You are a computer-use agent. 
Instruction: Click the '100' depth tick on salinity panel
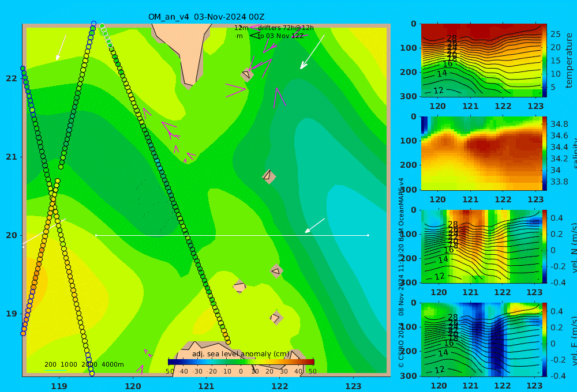point(409,141)
